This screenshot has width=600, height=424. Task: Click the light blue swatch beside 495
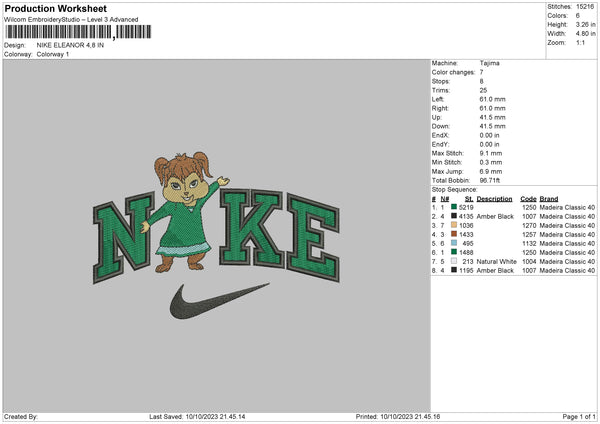pos(454,243)
